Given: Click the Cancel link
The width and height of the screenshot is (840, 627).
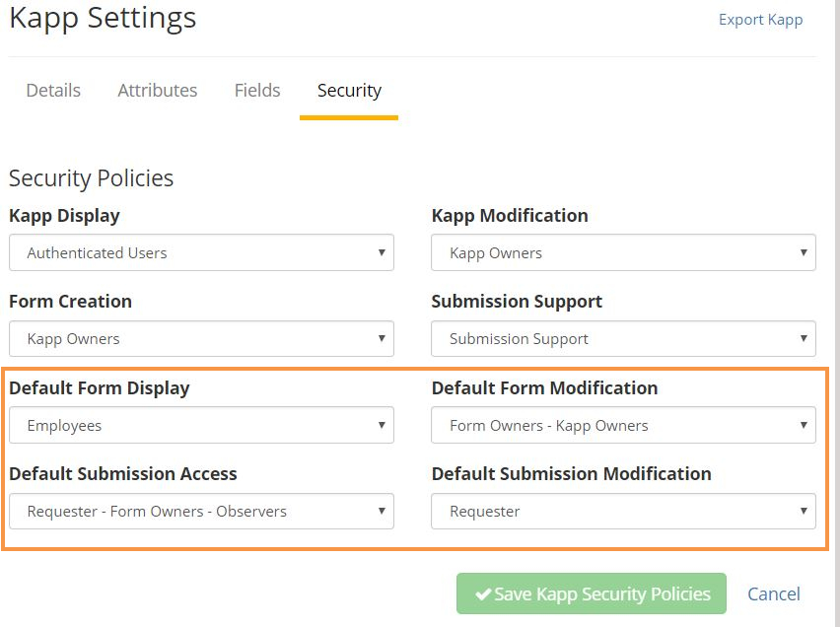Looking at the screenshot, I should click(x=774, y=593).
